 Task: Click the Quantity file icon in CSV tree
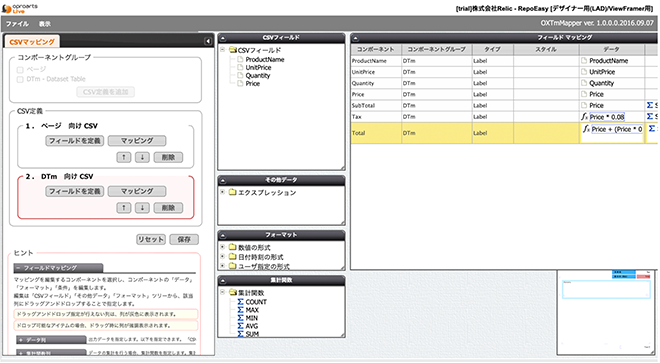click(240, 75)
